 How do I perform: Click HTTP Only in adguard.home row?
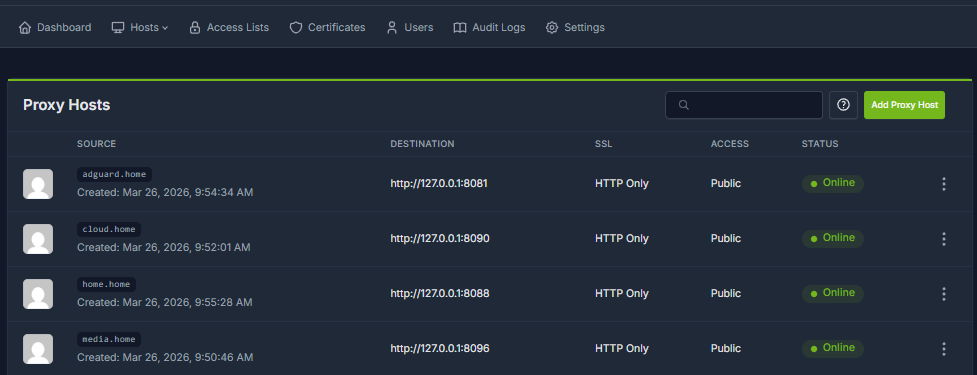point(622,184)
